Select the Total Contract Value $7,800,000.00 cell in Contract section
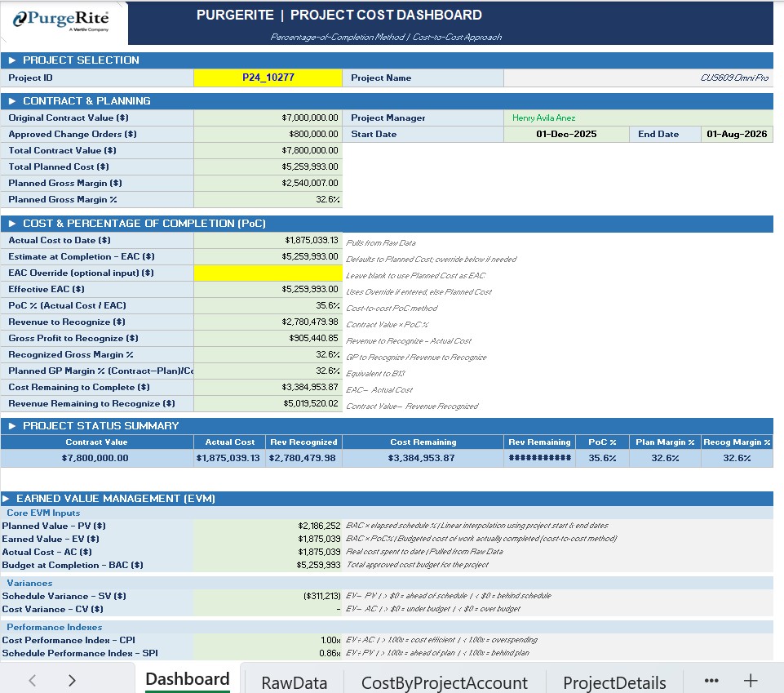Image resolution: width=784 pixels, height=693 pixels. (x=268, y=150)
